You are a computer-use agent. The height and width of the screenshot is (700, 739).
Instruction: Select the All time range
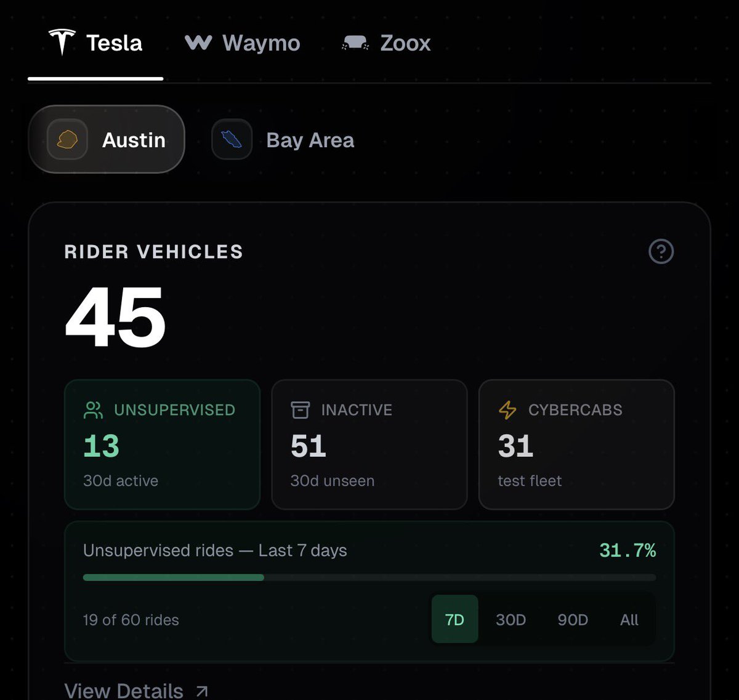629,619
